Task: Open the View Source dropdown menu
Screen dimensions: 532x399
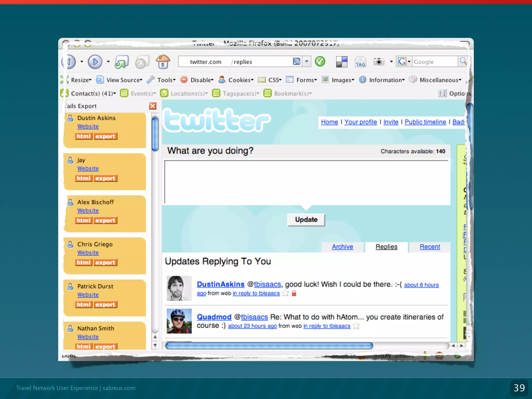Action: pos(119,80)
